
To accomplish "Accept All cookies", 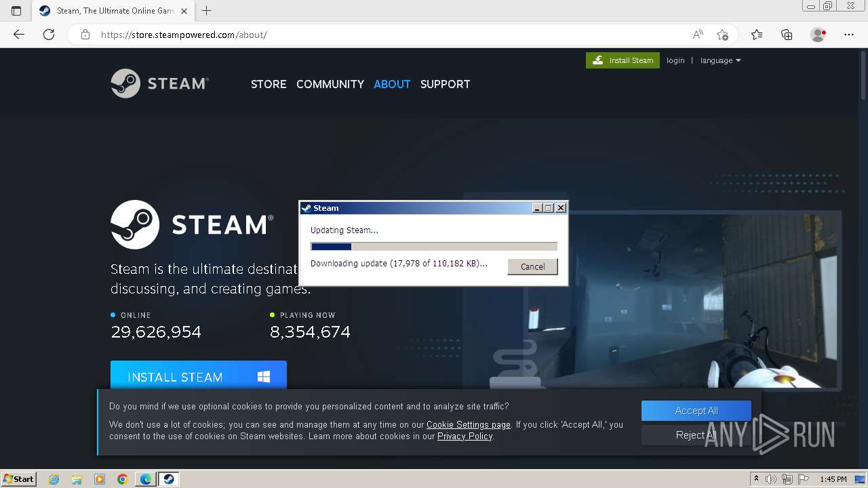I will [x=696, y=411].
